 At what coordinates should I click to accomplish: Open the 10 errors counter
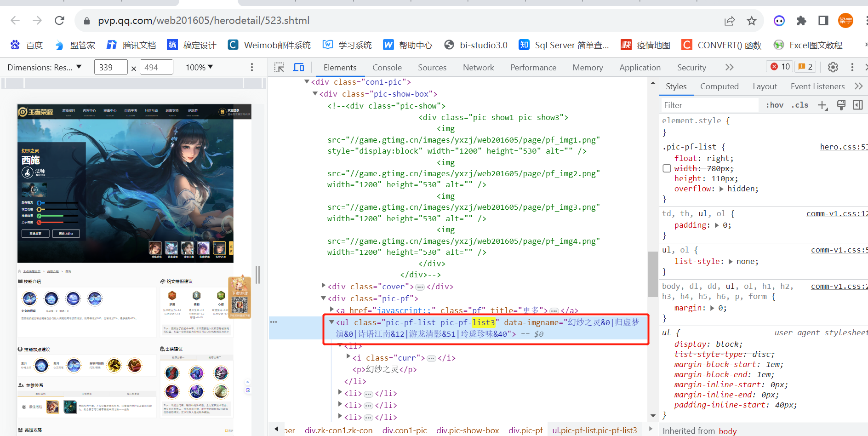(x=780, y=67)
